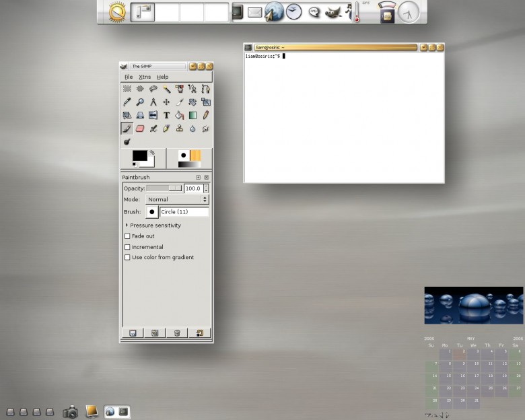Select the Fuzzy Select magic wand
The height and width of the screenshot is (420, 525).
click(166, 89)
